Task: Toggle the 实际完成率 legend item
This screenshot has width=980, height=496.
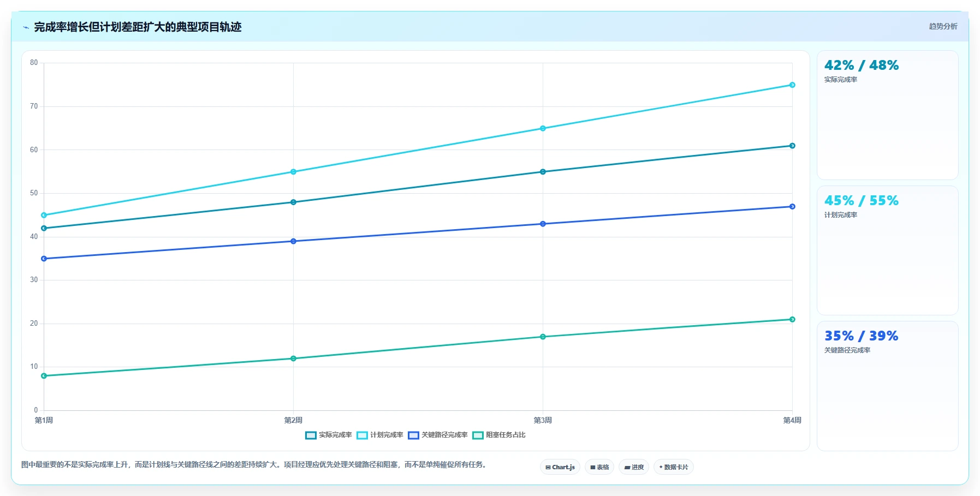Action: pos(329,435)
